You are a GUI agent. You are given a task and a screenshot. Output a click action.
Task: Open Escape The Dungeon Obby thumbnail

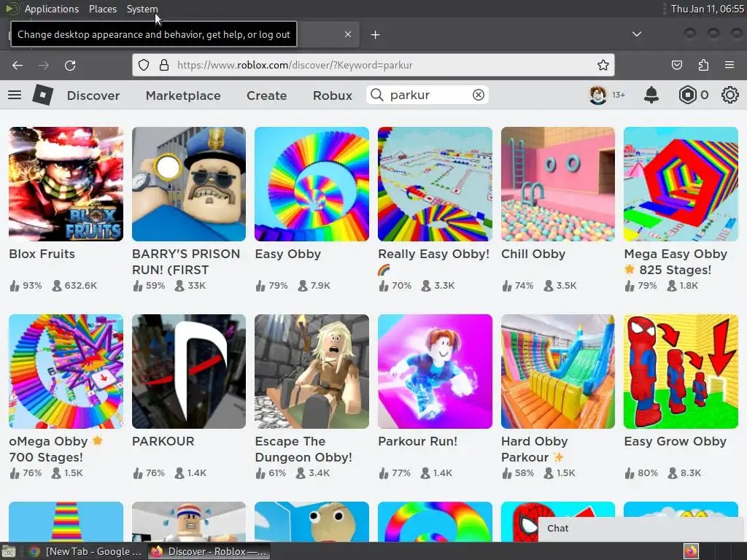pyautogui.click(x=311, y=371)
